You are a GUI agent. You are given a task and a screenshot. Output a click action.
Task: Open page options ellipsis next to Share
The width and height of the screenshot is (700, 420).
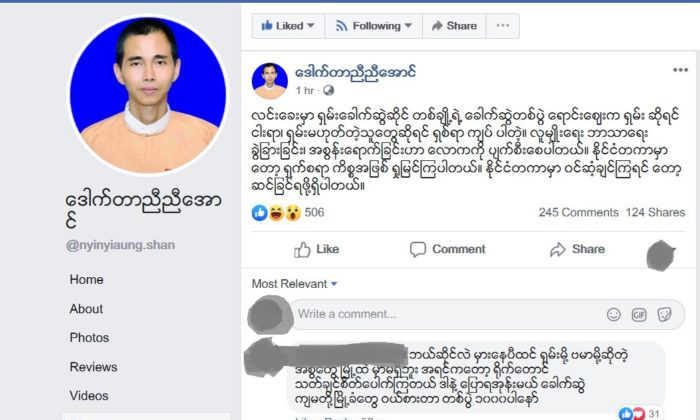(x=503, y=26)
